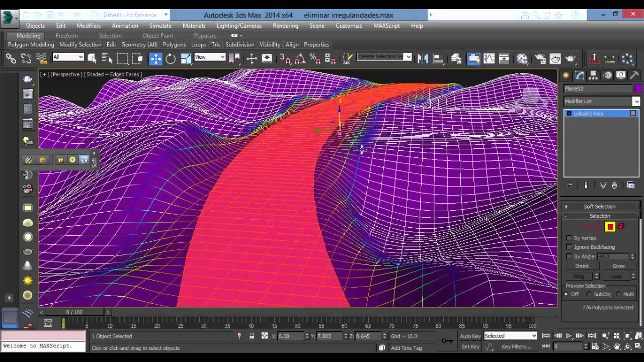Viewport: 644px width, 362px height.
Task: Click the Plane02 object name field
Action: (x=598, y=88)
